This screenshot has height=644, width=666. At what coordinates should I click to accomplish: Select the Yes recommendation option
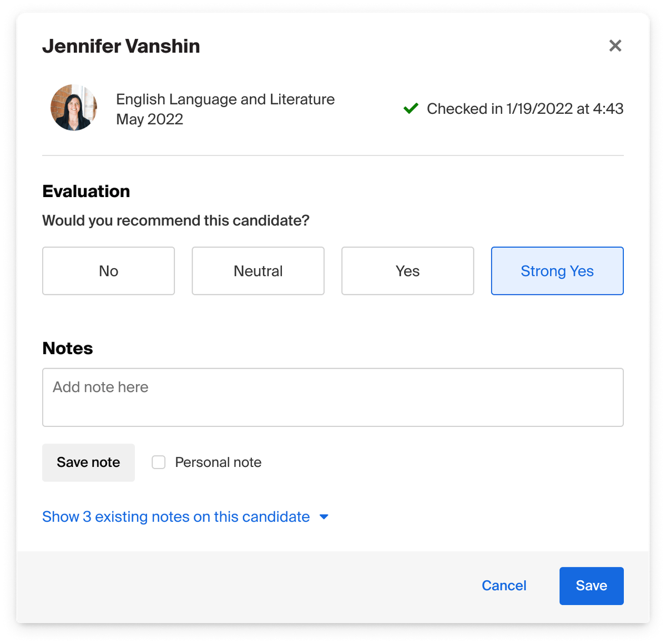pos(407,271)
